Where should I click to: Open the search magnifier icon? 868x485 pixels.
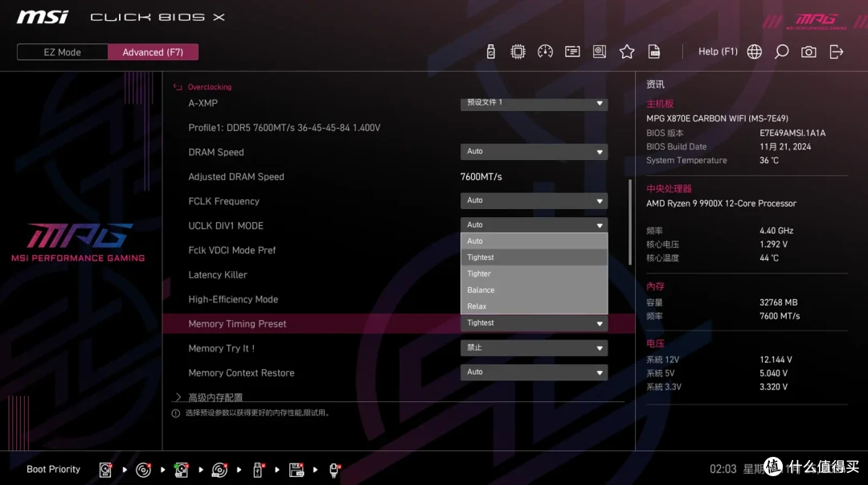pos(781,51)
